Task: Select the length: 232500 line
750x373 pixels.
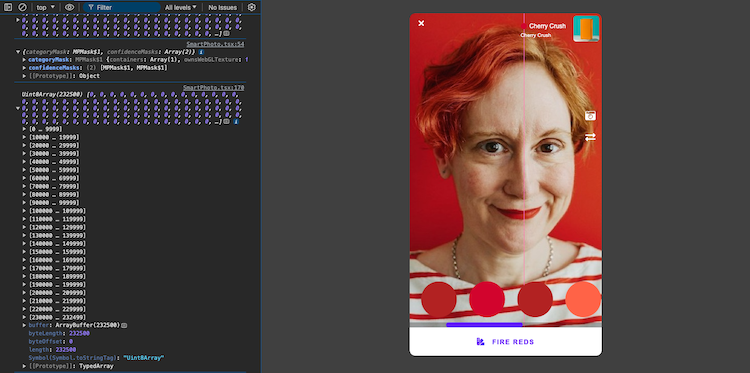Action: (x=53, y=350)
